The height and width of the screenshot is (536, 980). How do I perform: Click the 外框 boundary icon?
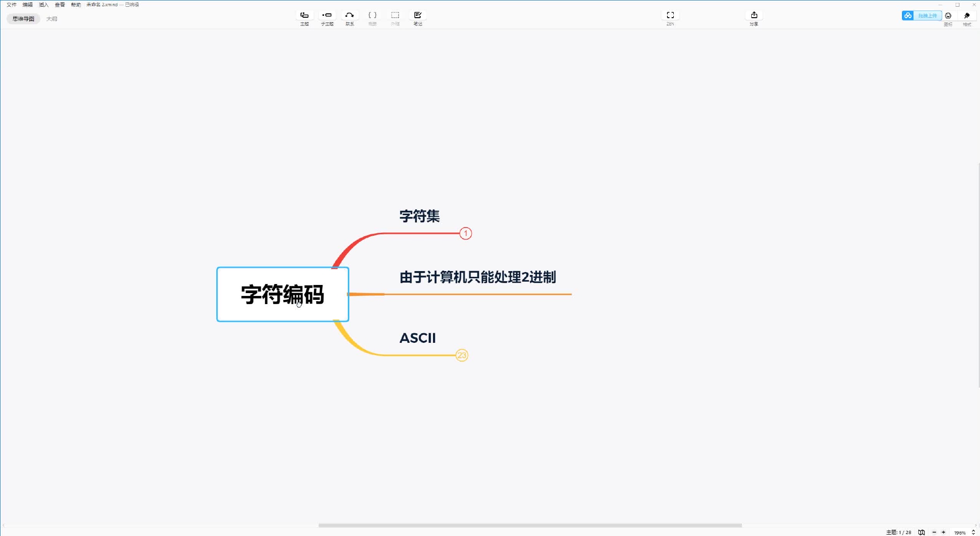395,15
